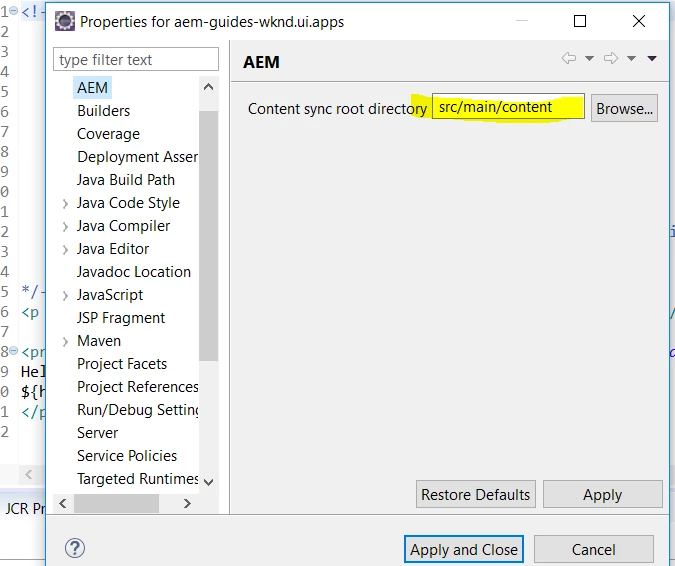Open the forward history dropdown arrow
The height and width of the screenshot is (566, 675).
pos(631,58)
